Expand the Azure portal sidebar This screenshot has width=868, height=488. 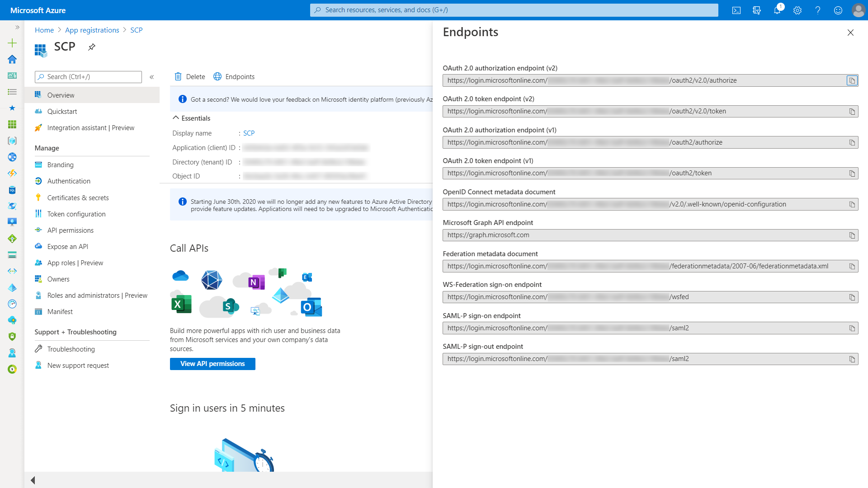coord(17,28)
